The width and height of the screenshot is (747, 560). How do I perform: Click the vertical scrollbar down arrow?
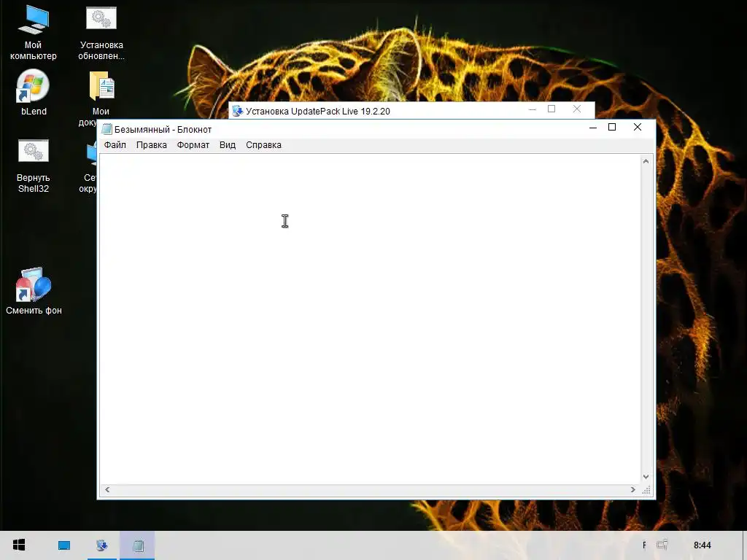[x=646, y=477]
